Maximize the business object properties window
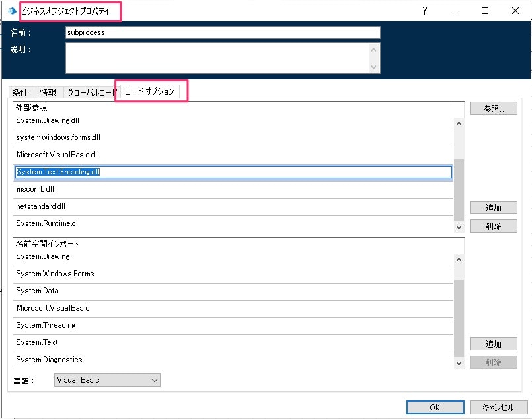 click(485, 11)
